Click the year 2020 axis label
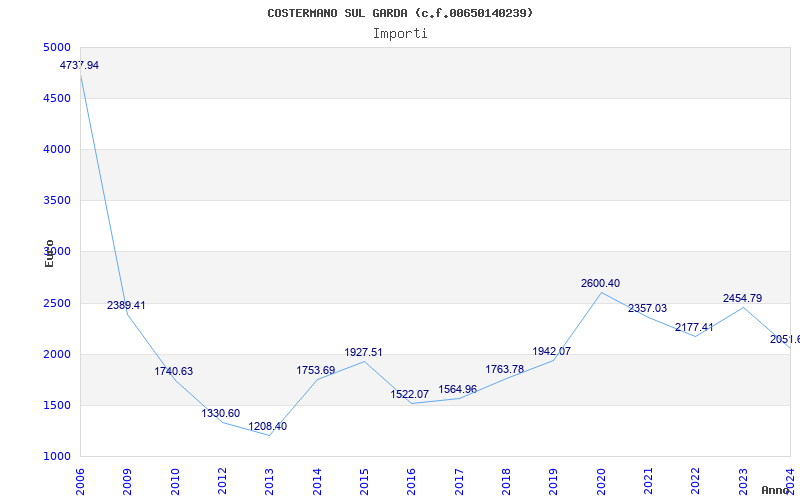 point(601,482)
